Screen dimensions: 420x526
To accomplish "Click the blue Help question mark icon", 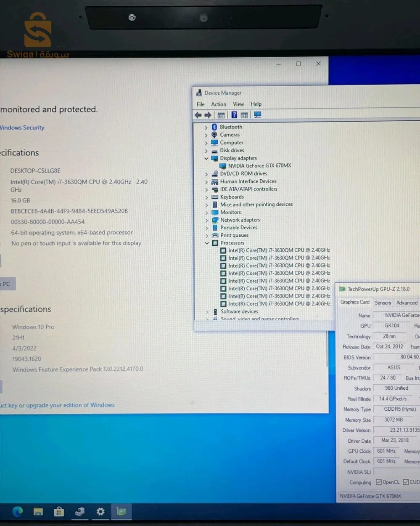I will (x=234, y=115).
